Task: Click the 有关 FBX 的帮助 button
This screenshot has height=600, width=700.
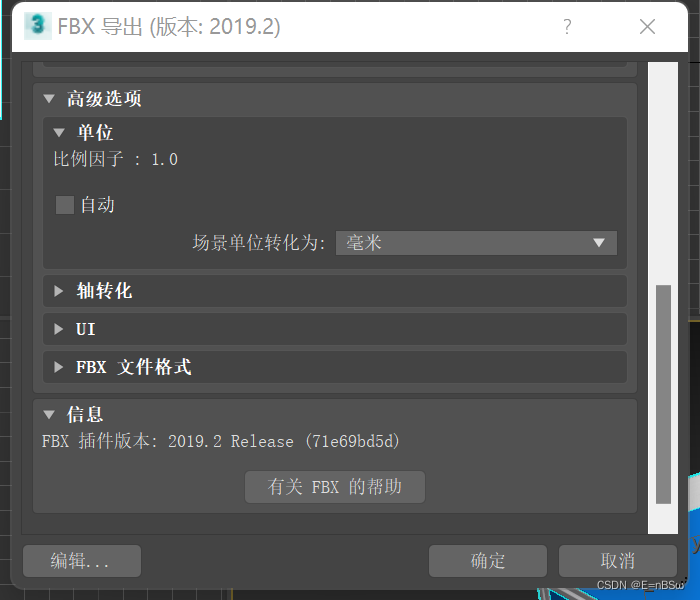Action: tap(335, 487)
